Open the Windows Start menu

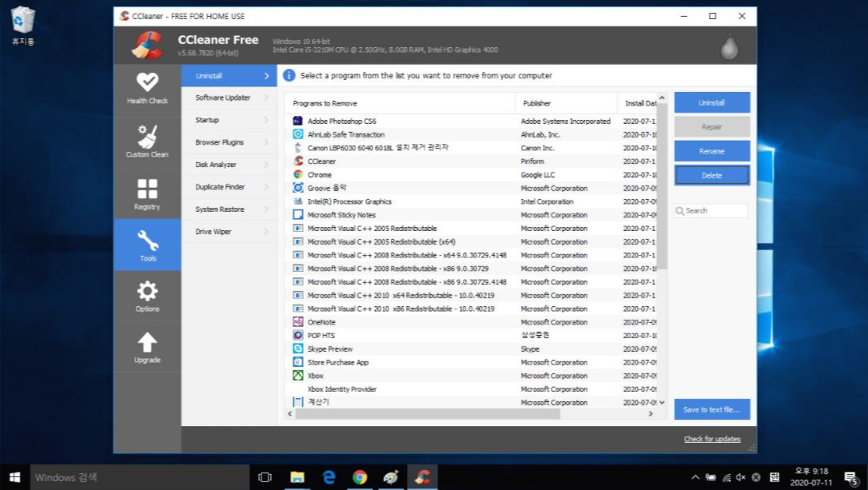click(15, 476)
